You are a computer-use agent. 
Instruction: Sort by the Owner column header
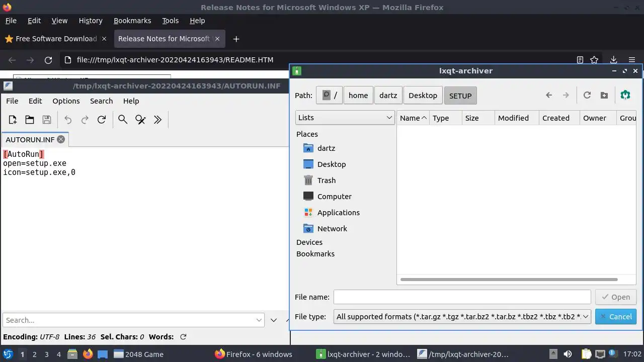tap(598, 118)
